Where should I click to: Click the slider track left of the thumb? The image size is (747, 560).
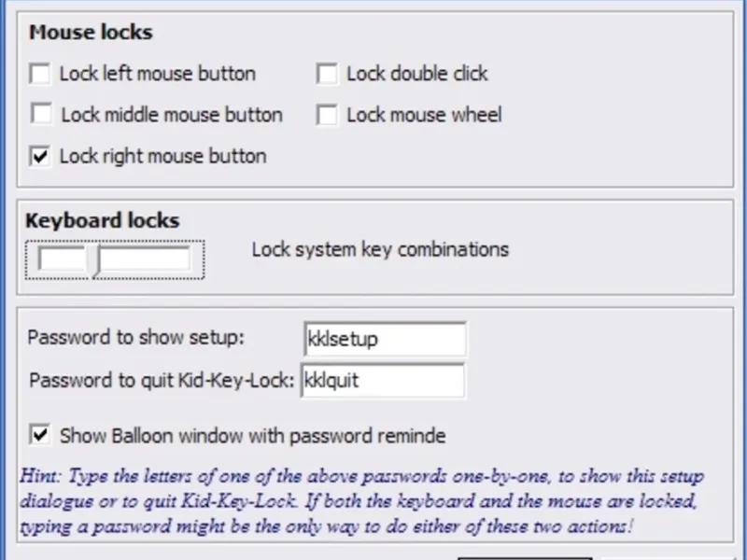click(x=62, y=259)
